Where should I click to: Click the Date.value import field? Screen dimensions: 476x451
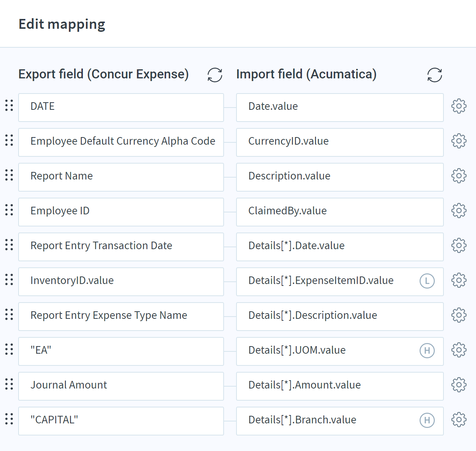(340, 108)
